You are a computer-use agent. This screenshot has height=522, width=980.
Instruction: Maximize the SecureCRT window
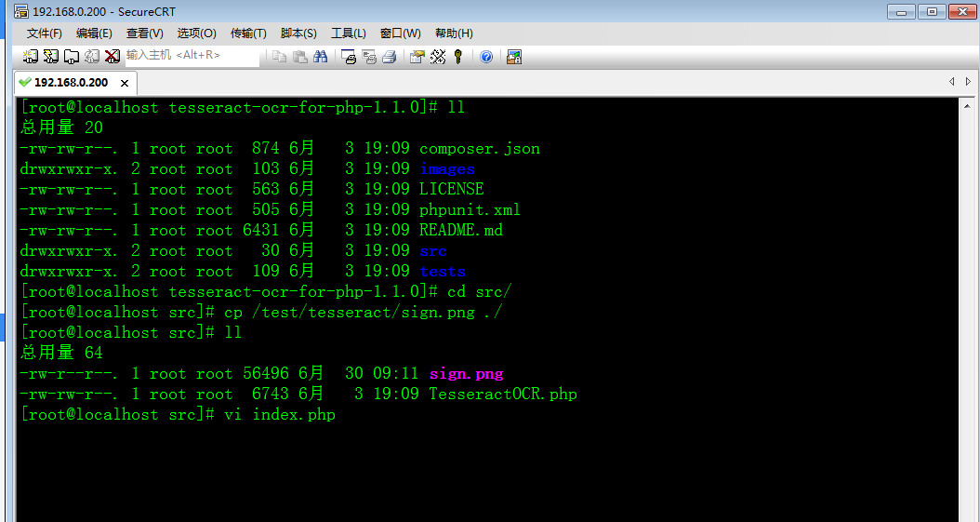(932, 12)
